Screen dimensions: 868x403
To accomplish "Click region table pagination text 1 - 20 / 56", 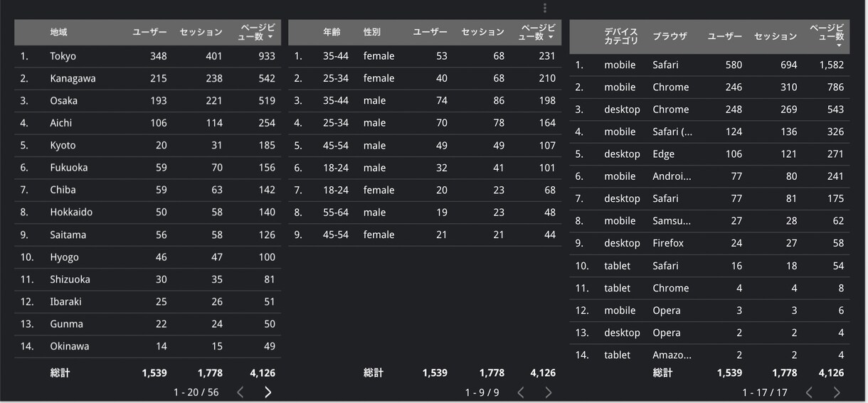I will click(196, 392).
